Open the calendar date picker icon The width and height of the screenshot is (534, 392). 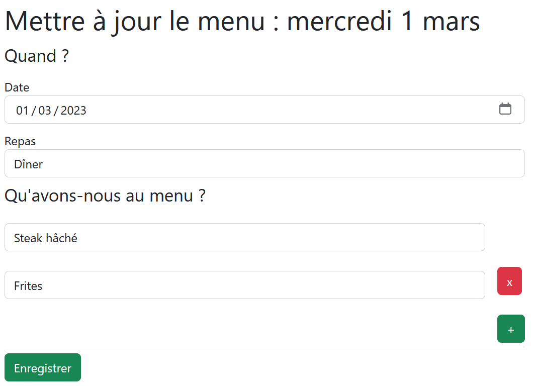pos(505,109)
